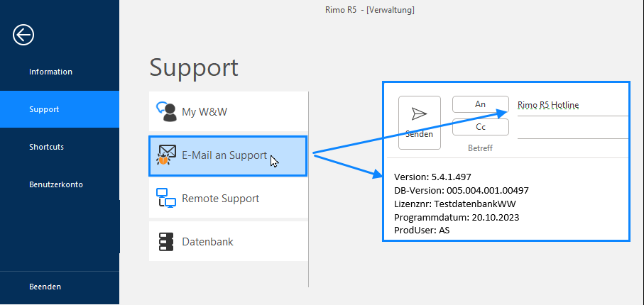Click the back arrow circle icon
The image size is (644, 305).
(x=23, y=35)
